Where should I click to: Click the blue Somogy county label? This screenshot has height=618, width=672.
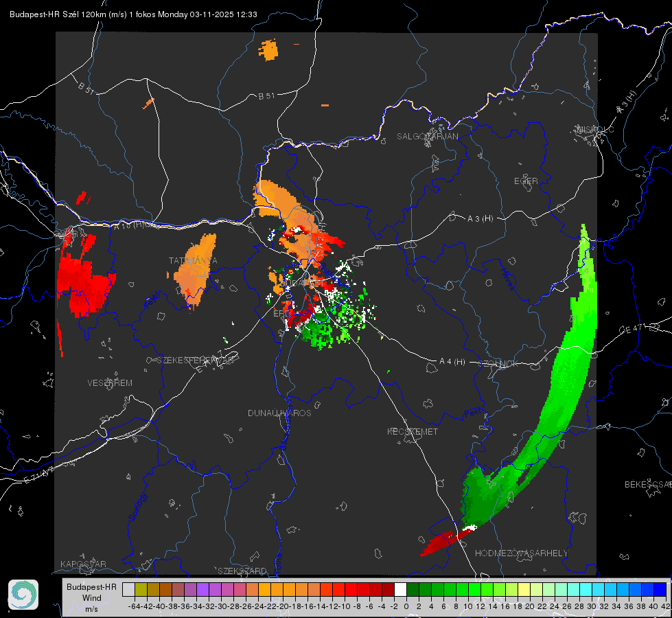tap(137, 507)
